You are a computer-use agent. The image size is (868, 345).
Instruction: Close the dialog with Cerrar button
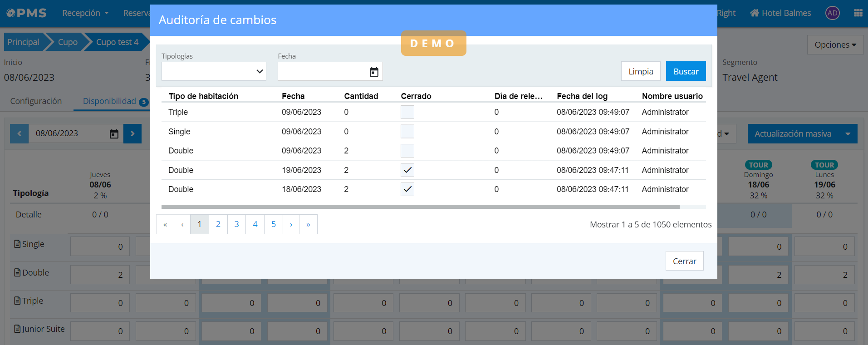(x=684, y=261)
